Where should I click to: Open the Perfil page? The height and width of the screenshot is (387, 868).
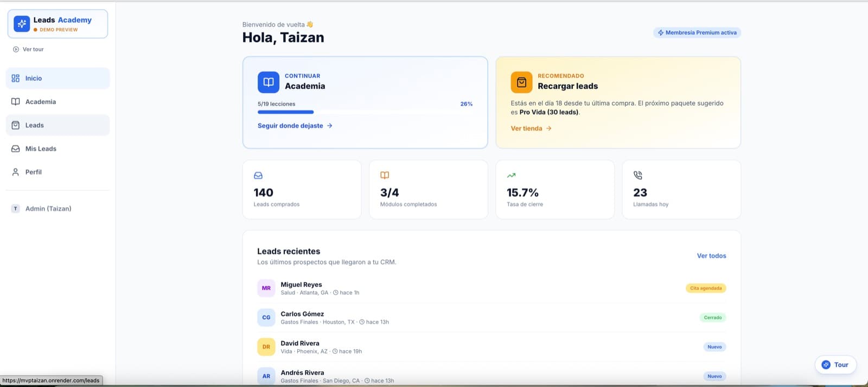tap(58, 172)
